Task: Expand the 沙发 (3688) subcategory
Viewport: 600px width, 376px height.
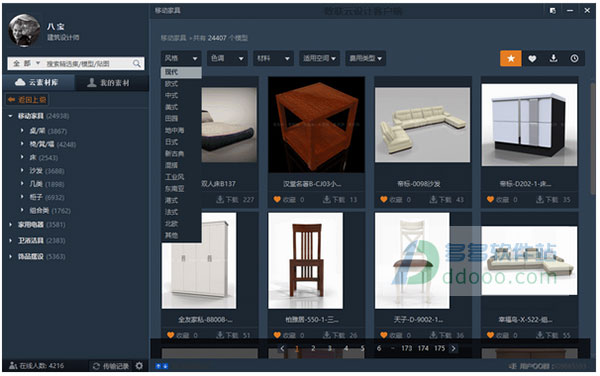Action: pos(22,171)
